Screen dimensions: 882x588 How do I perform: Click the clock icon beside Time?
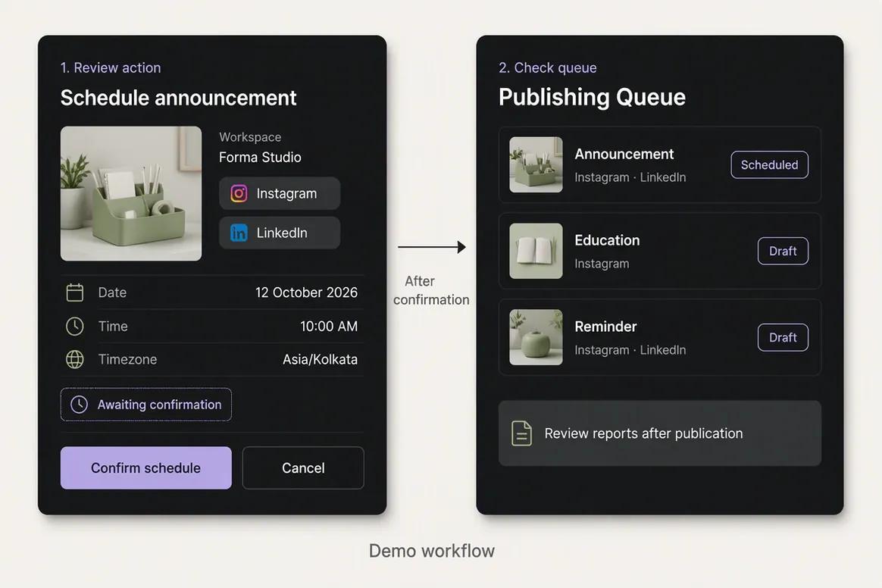pyautogui.click(x=75, y=327)
